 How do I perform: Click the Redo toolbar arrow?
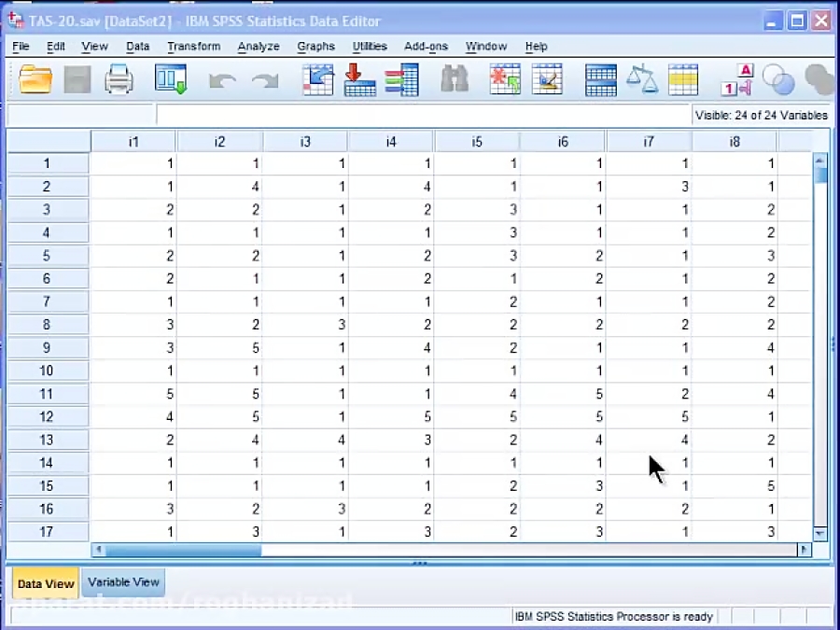tap(266, 79)
